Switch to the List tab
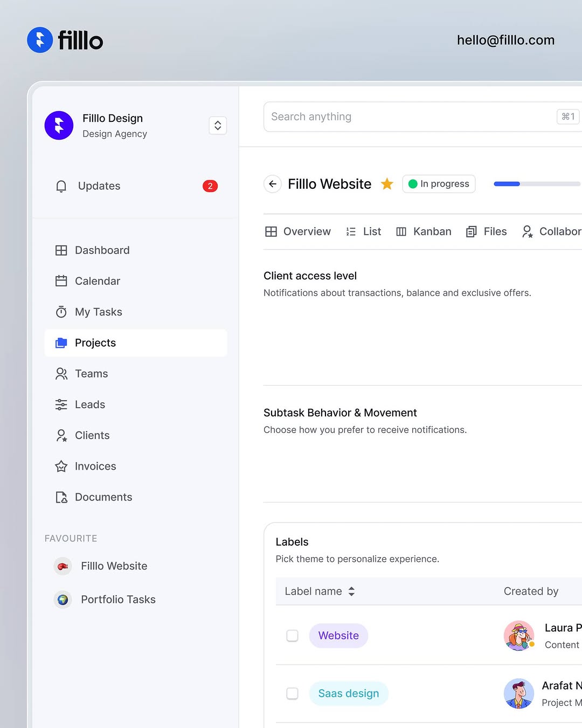The height and width of the screenshot is (728, 582). [x=363, y=231]
